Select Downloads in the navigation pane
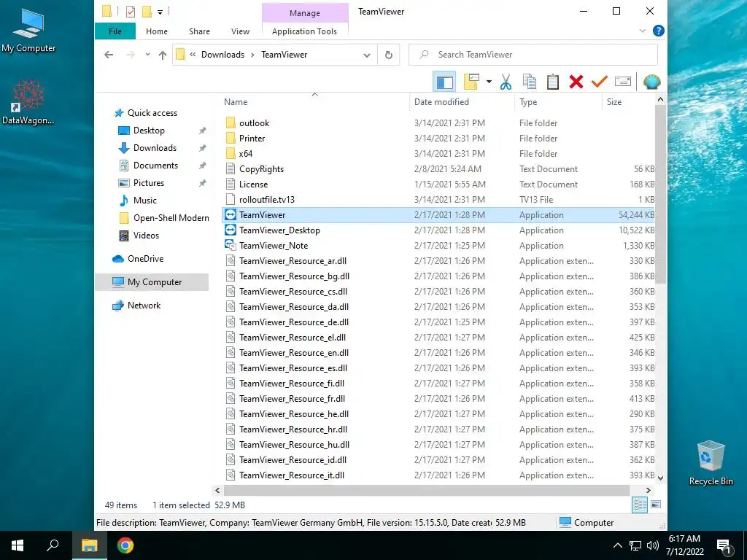Viewport: 747px width, 560px height. pos(155,148)
